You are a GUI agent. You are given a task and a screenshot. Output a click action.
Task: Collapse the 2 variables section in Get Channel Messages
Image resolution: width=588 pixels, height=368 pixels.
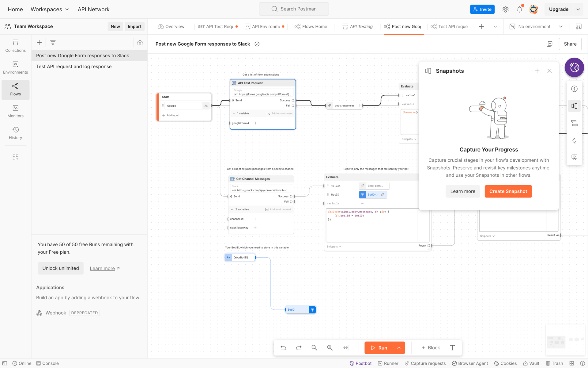232,209
